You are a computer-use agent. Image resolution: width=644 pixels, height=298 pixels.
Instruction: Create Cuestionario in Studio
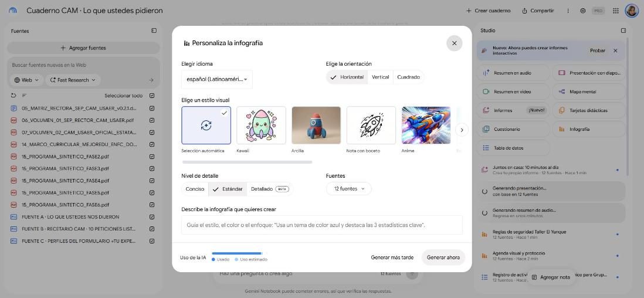point(513,129)
